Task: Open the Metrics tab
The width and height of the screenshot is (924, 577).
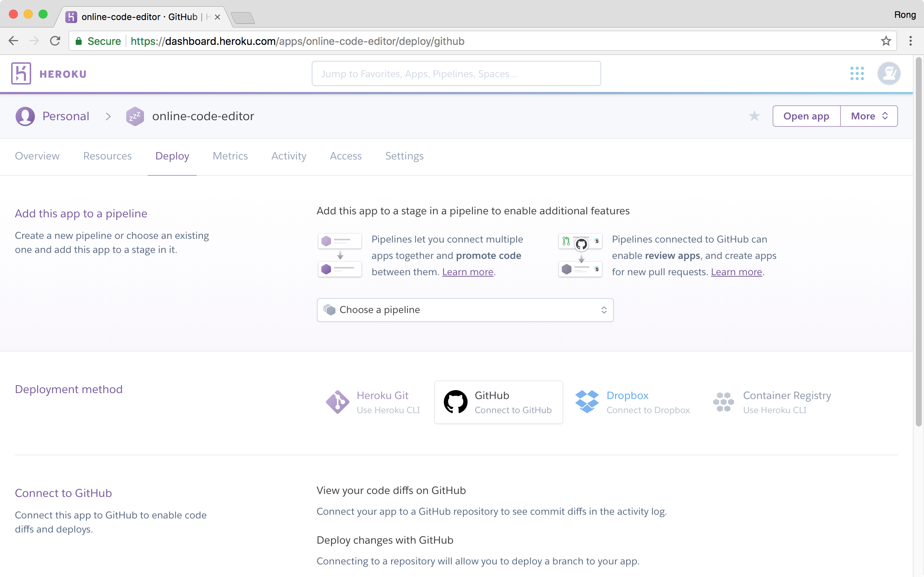Action: point(230,156)
